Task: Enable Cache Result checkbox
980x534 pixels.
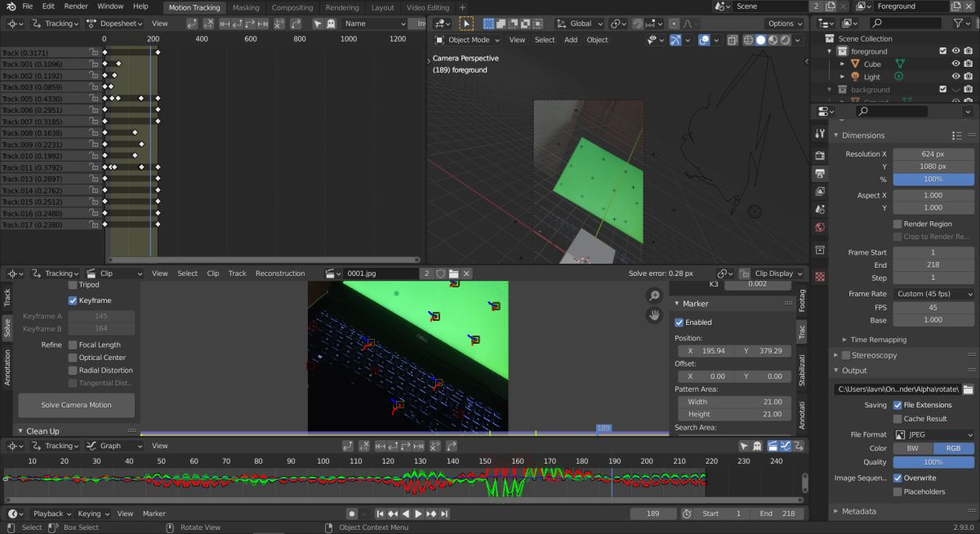Action: point(898,419)
